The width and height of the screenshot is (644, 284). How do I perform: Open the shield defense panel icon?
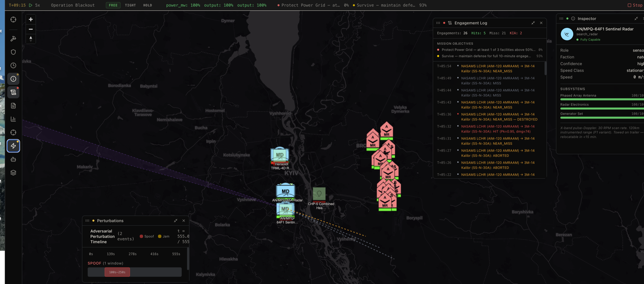point(13,52)
